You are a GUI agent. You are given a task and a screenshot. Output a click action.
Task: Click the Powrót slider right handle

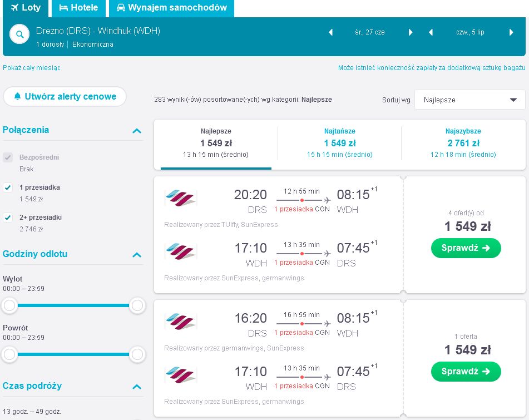tap(137, 354)
